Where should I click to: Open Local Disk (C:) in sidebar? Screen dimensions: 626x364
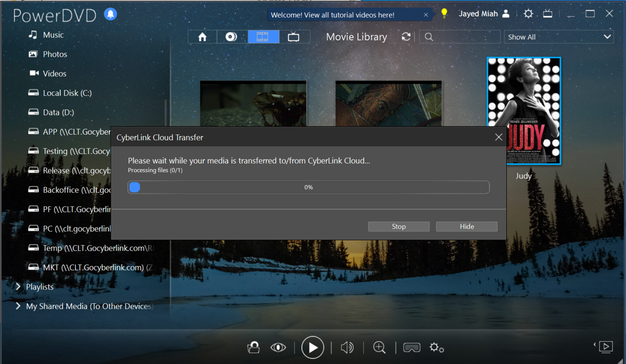[x=67, y=93]
